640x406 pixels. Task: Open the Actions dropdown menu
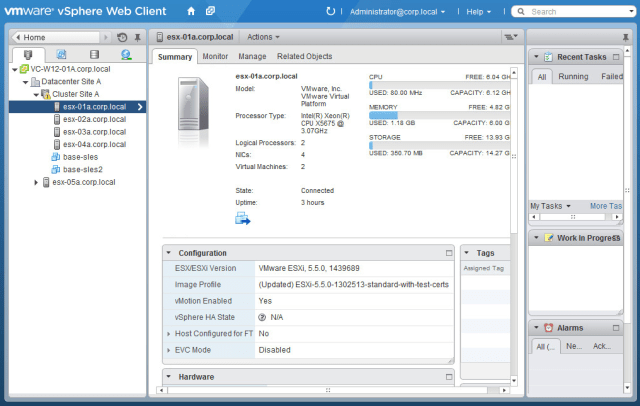(265, 36)
